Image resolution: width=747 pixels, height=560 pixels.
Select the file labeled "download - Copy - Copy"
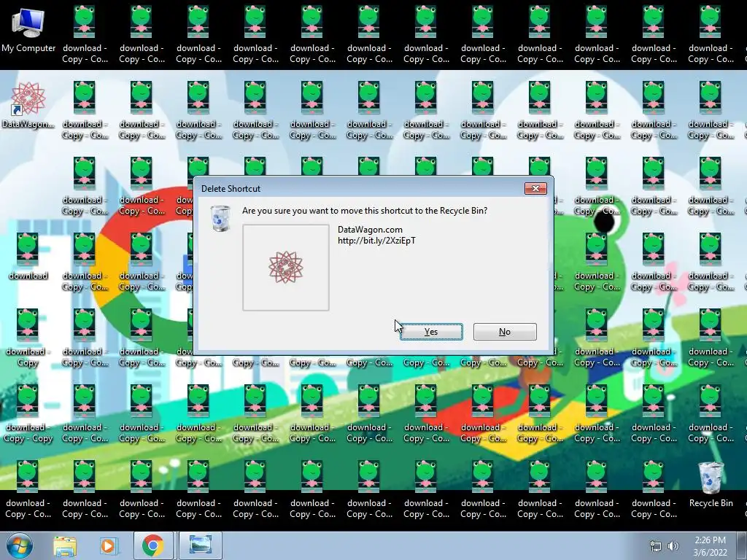tap(28, 413)
